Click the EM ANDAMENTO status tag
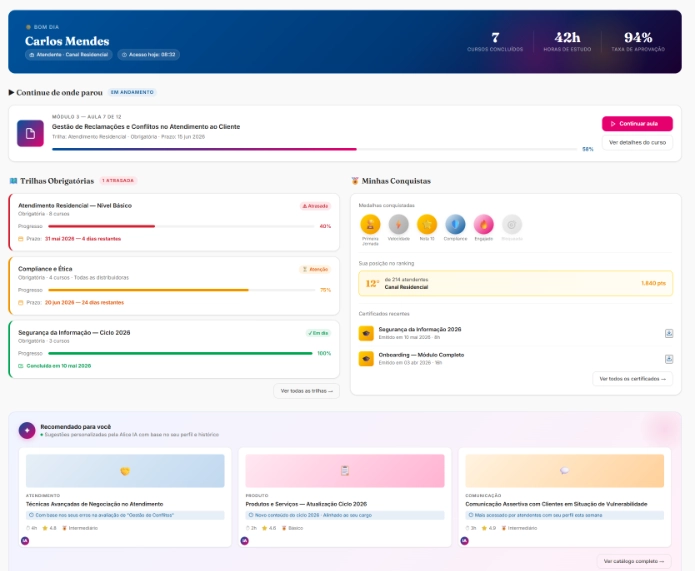Screen dimensions: 695x571 tap(132, 92)
